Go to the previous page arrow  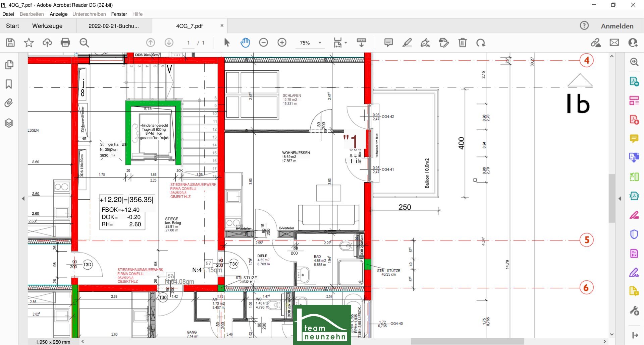151,43
